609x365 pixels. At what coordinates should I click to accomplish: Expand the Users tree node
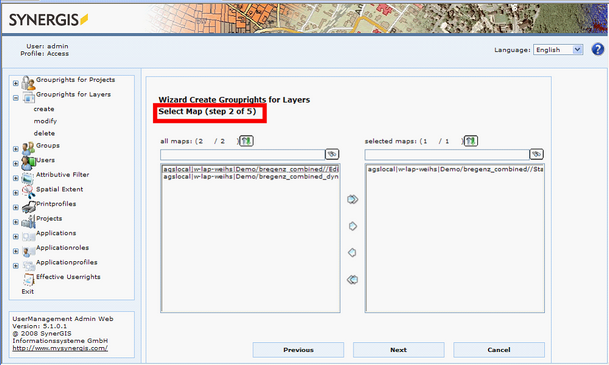16,163
